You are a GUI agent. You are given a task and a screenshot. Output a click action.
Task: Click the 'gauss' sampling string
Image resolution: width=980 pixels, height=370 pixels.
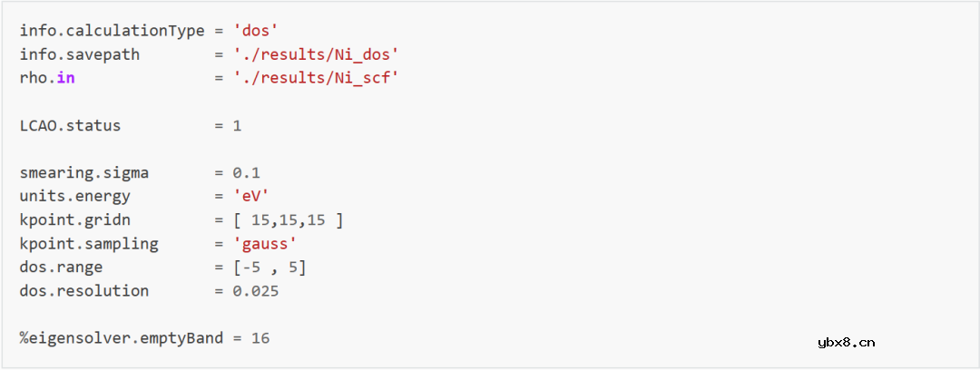coord(265,243)
